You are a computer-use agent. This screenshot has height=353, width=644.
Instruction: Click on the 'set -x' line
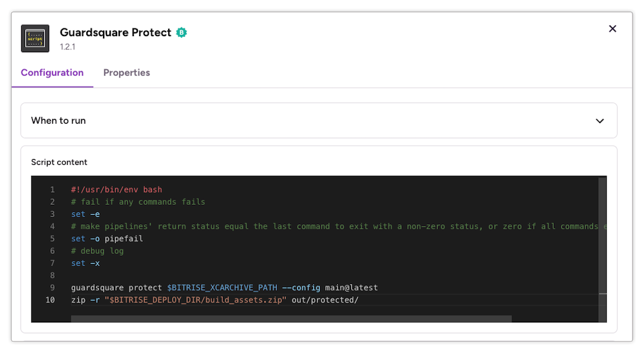(86, 263)
